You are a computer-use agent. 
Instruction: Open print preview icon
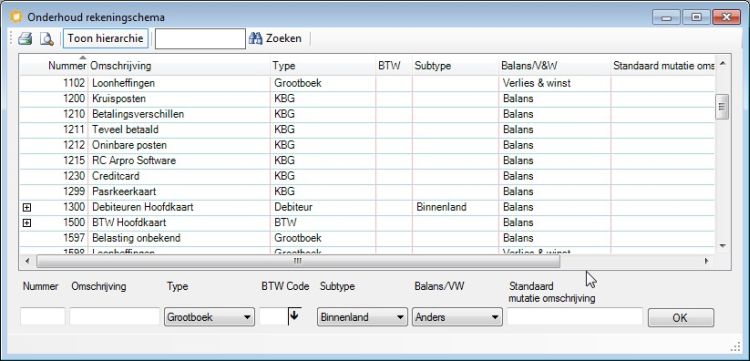coord(46,39)
